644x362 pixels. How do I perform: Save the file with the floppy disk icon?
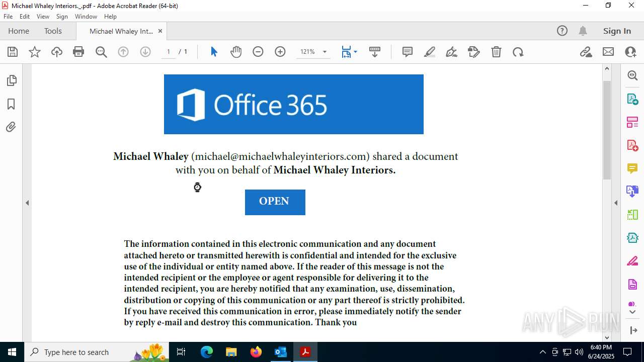tap(13, 52)
